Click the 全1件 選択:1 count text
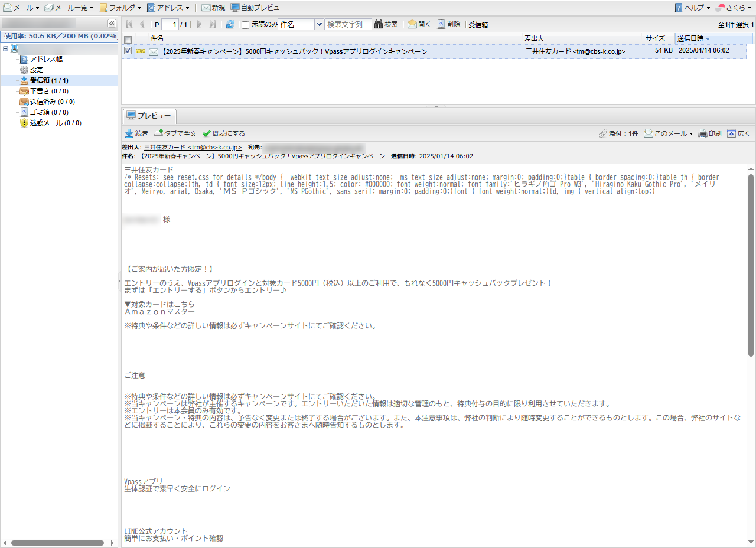This screenshot has width=756, height=548. tap(735, 25)
